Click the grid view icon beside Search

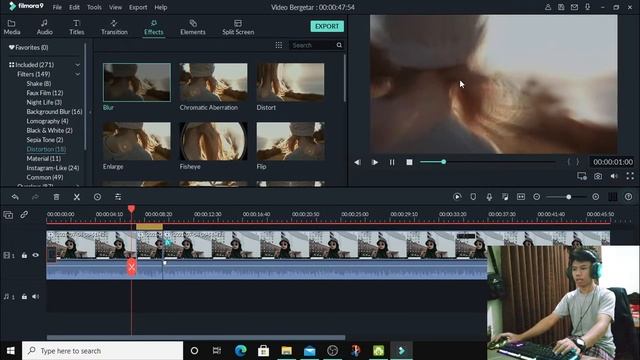click(x=279, y=45)
